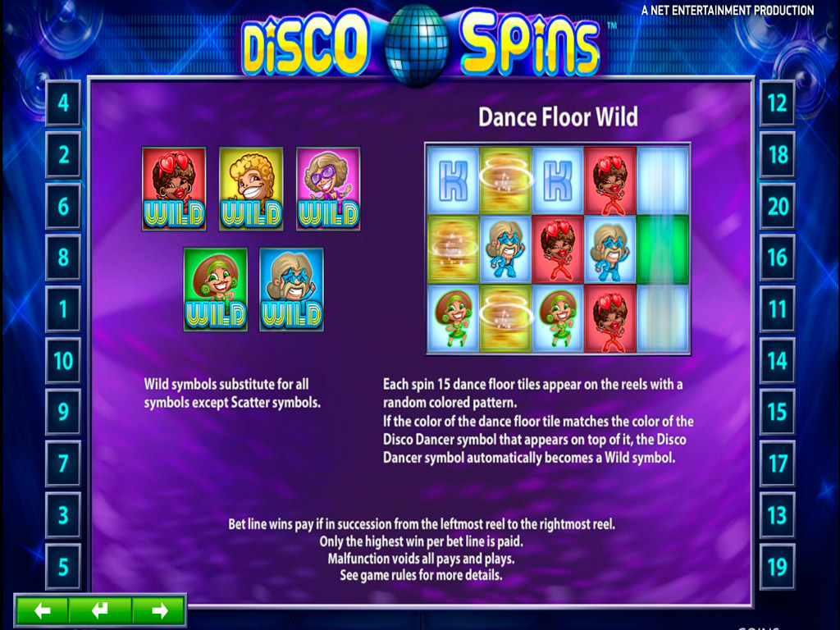840x630 pixels.
Task: Select bet line 4 indicator
Action: [63, 103]
